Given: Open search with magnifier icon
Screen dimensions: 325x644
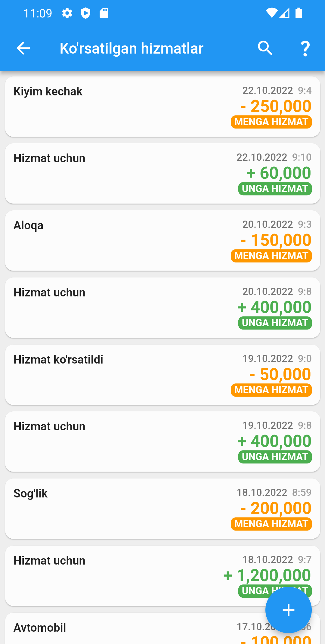Looking at the screenshot, I should click(265, 48).
